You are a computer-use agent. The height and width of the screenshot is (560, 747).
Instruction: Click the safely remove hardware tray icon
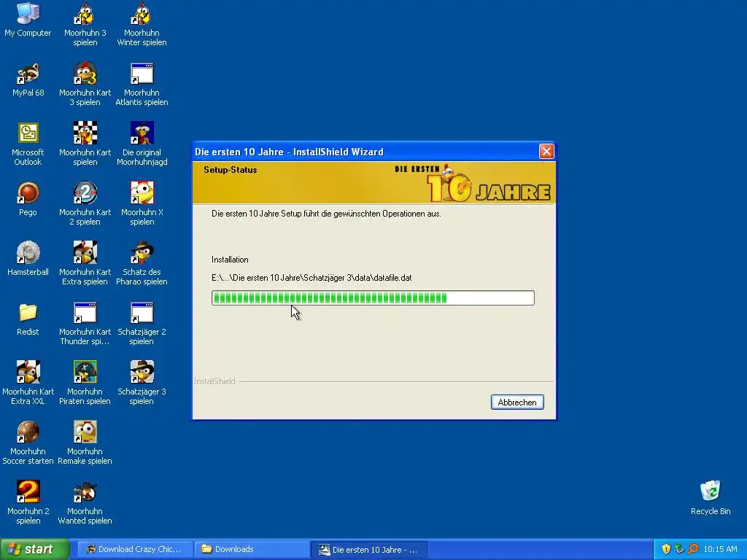679,550
